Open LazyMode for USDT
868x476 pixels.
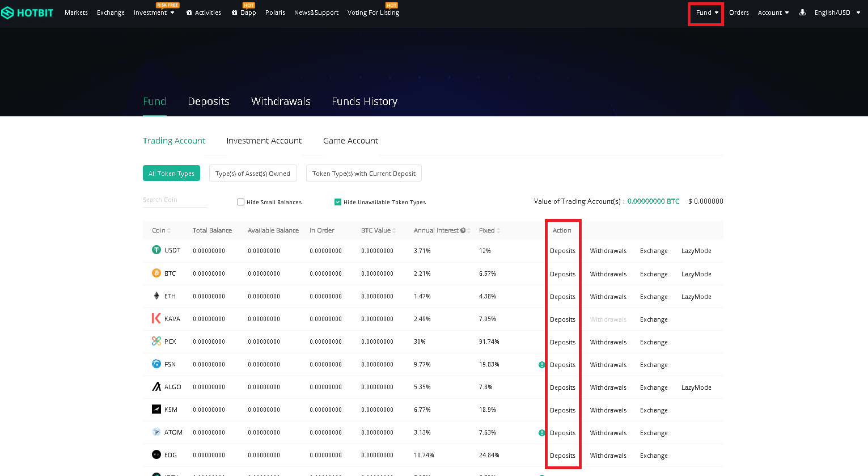tap(696, 251)
